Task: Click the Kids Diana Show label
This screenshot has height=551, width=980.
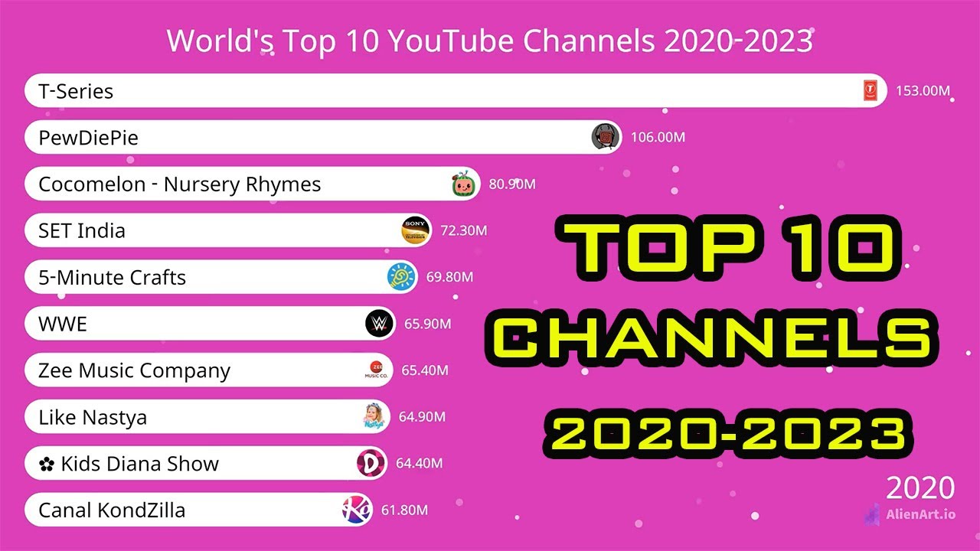Action: (129, 464)
